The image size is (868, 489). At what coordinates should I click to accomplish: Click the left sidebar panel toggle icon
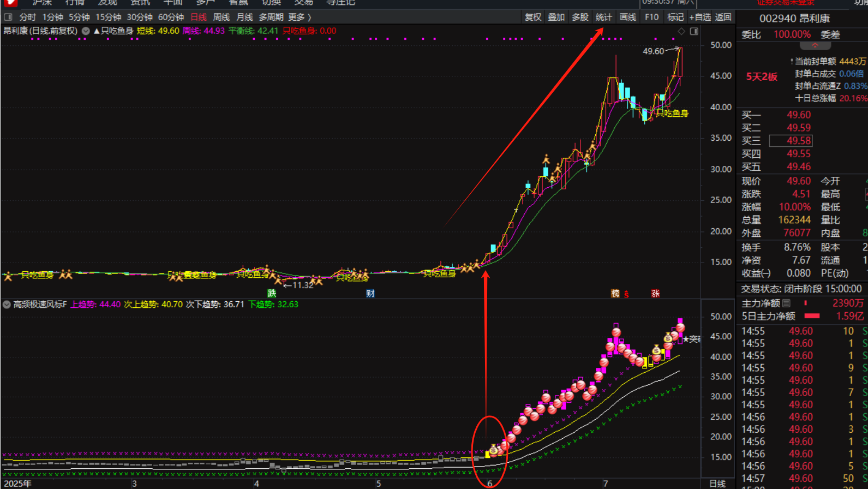8,17
